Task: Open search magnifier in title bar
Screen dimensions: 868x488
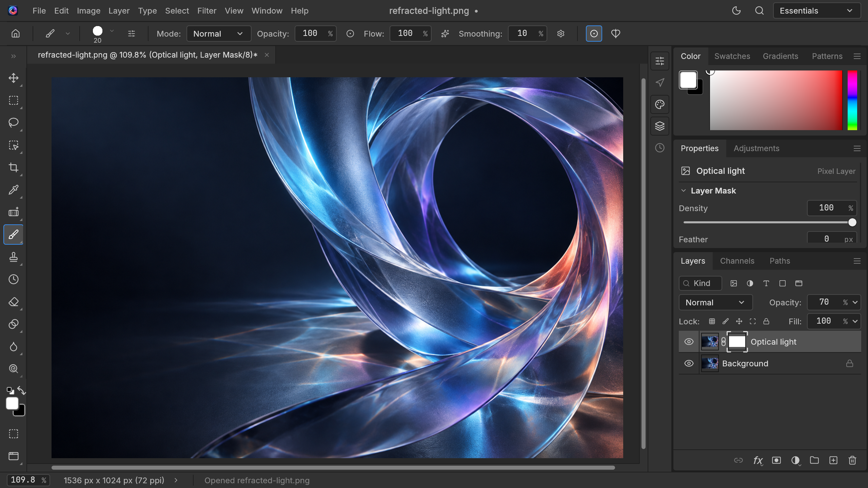Action: [759, 11]
